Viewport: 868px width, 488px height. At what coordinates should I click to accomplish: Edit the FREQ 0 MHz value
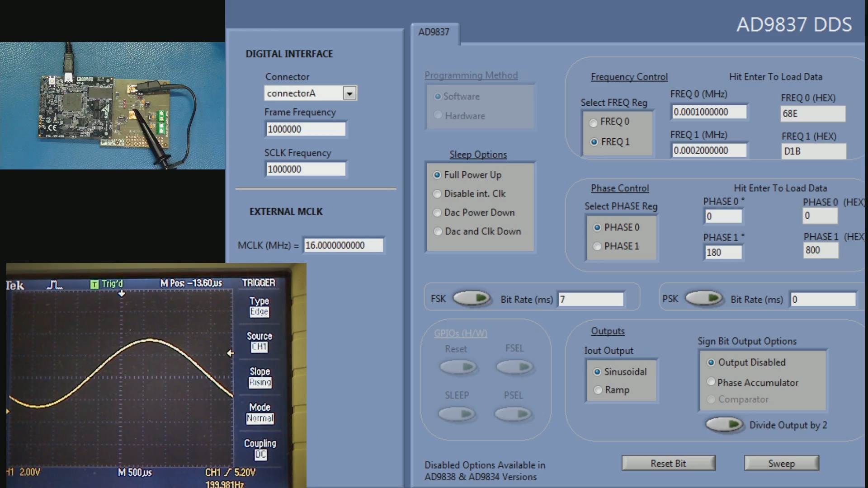tap(708, 112)
